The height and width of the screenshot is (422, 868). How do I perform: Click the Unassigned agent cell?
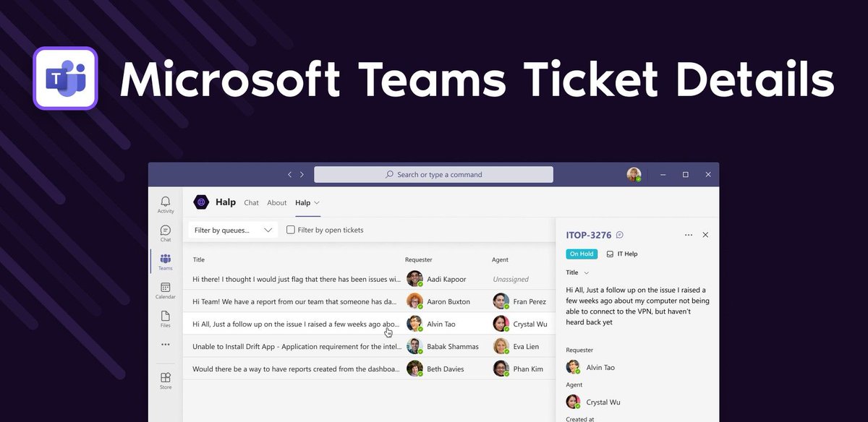(511, 279)
